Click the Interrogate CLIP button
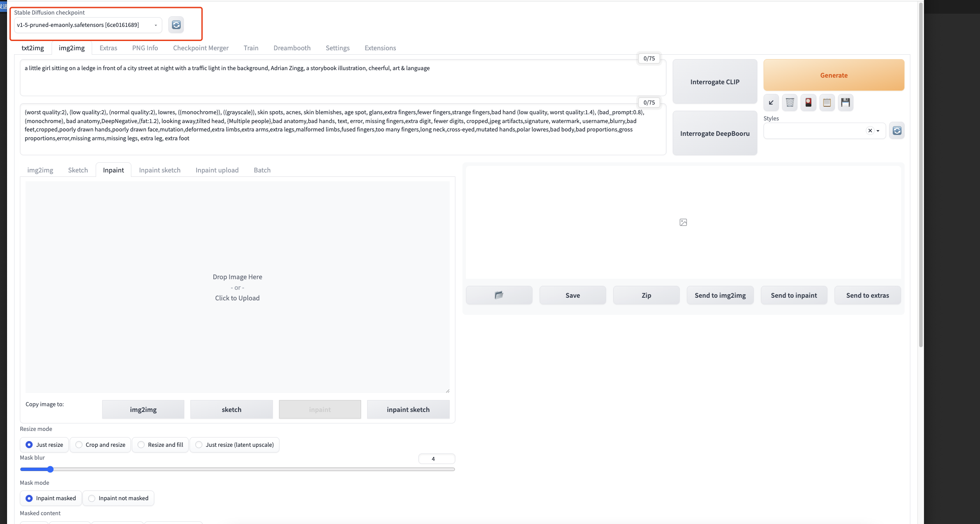 (x=715, y=82)
